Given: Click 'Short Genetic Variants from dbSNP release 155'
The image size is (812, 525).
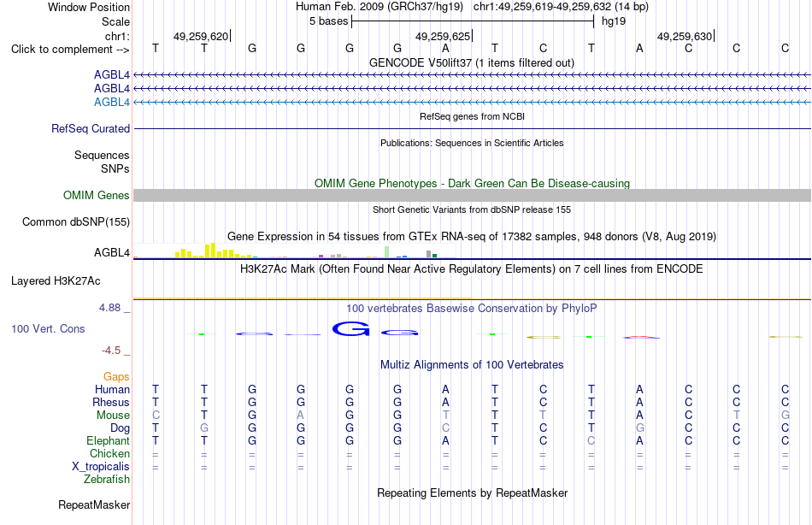Looking at the screenshot, I should click(472, 209).
